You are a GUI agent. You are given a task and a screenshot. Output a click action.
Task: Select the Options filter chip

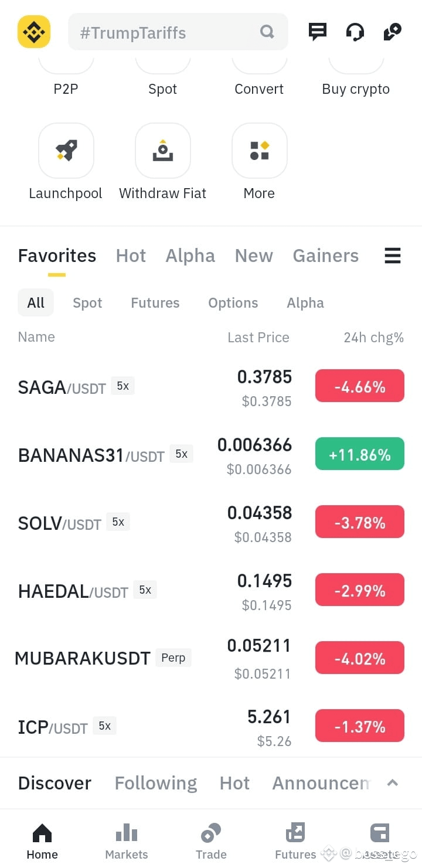pos(233,303)
